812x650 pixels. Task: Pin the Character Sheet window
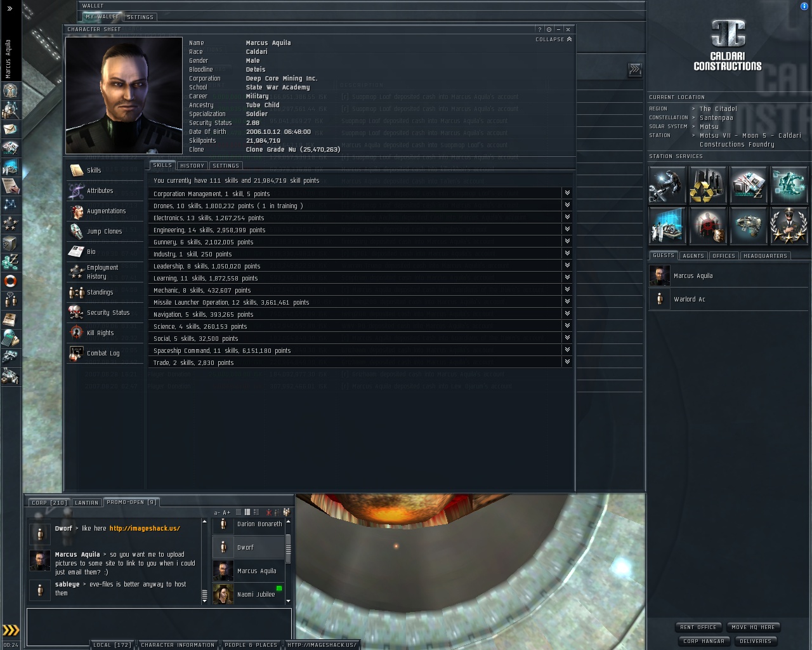coord(549,29)
